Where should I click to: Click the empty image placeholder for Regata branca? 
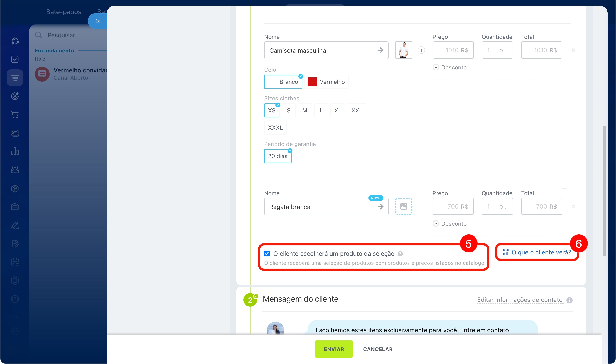tap(404, 206)
